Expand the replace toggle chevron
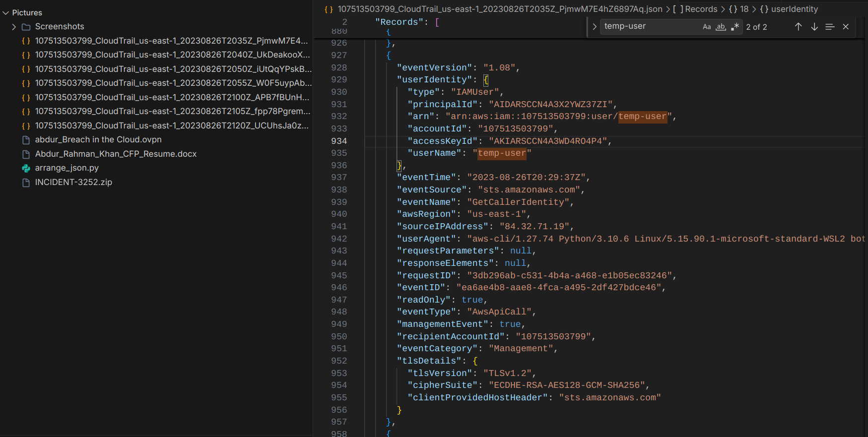 pos(594,27)
